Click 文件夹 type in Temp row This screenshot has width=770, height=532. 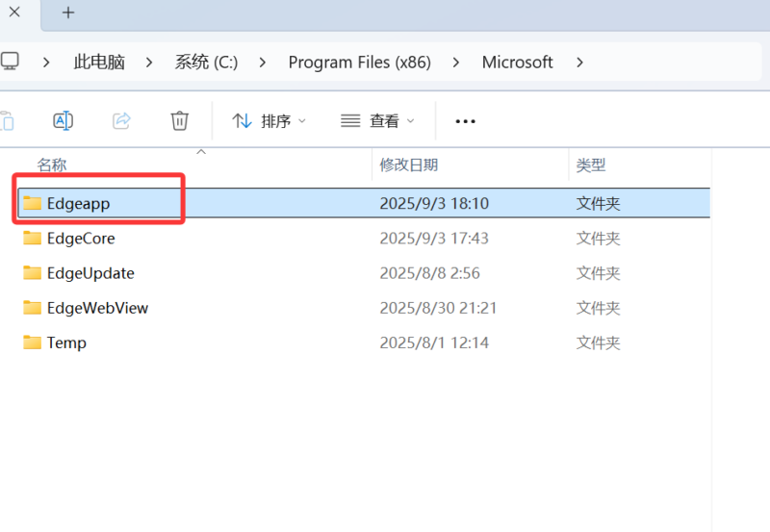[598, 343]
